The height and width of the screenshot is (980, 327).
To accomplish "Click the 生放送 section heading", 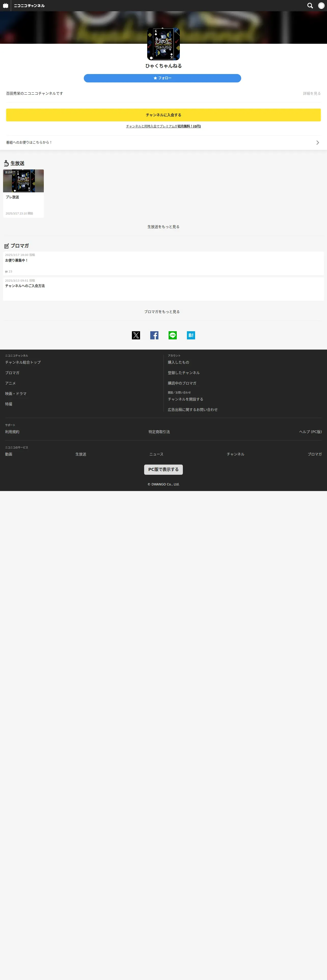I will pos(18,164).
